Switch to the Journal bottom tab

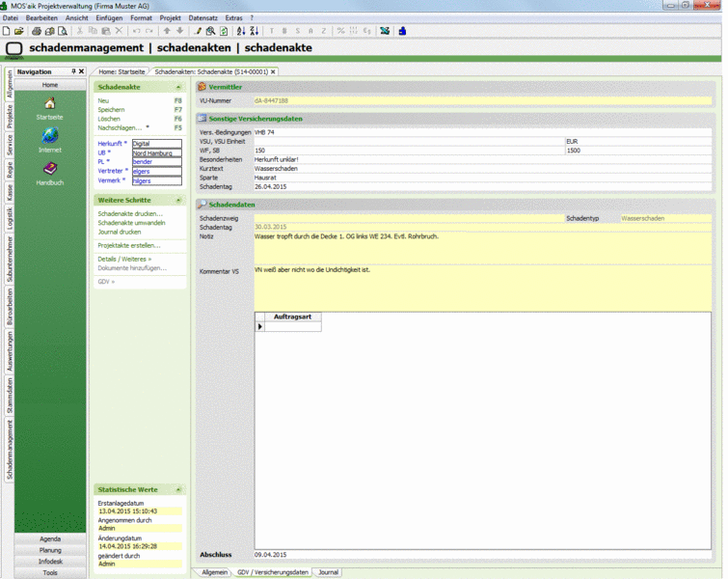pyautogui.click(x=328, y=572)
